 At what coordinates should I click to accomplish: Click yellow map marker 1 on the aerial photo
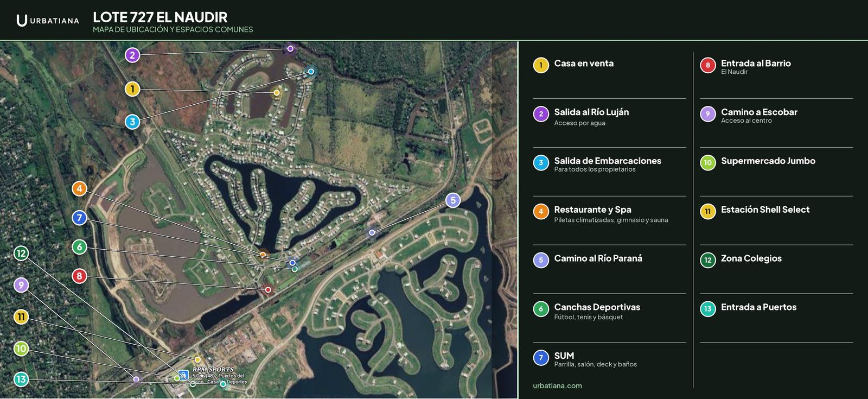click(132, 89)
